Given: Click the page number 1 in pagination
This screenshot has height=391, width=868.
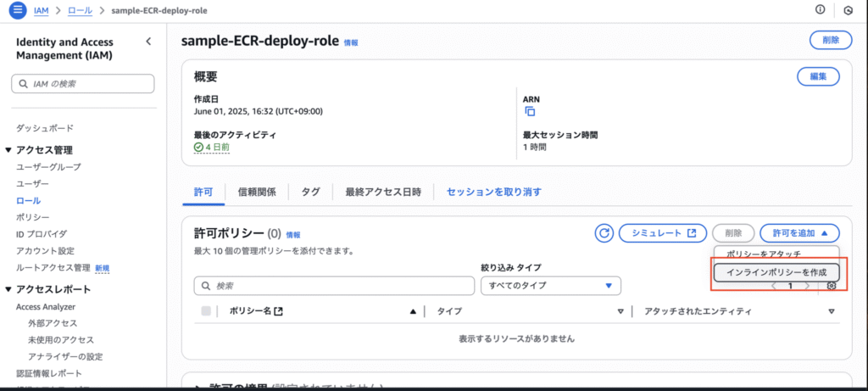Looking at the screenshot, I should click(791, 286).
